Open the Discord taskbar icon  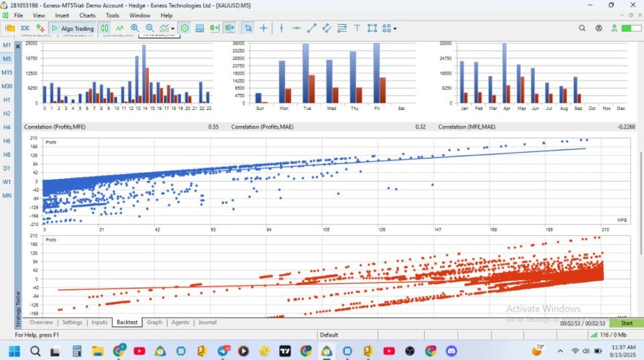point(451,351)
